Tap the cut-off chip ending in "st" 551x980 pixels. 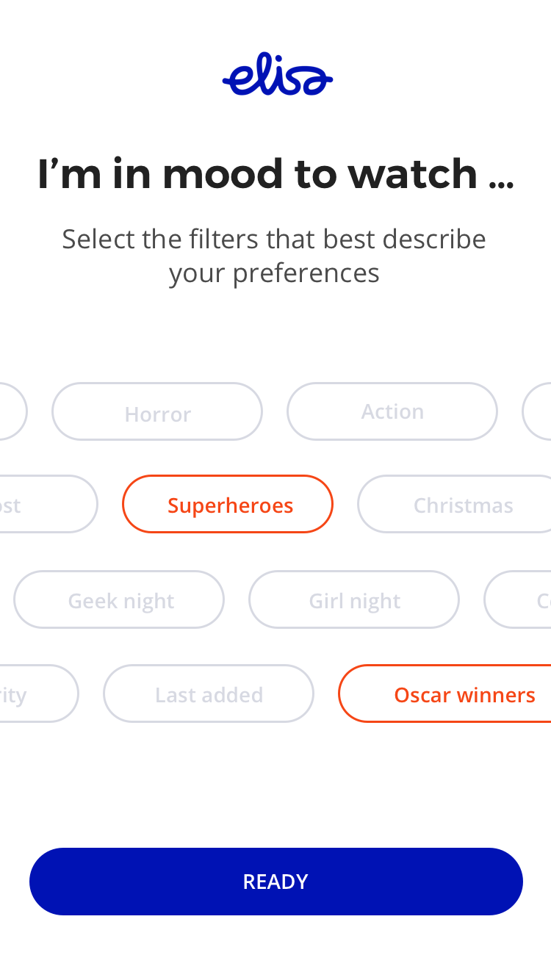(x=44, y=505)
